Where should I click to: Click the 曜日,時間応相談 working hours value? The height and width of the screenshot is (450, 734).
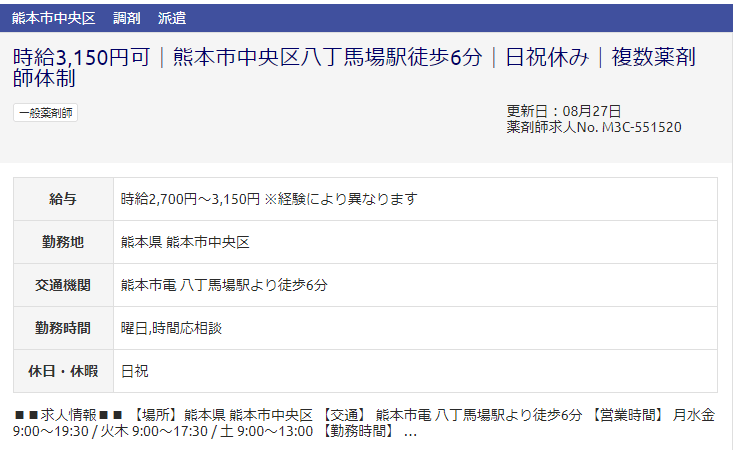point(171,328)
